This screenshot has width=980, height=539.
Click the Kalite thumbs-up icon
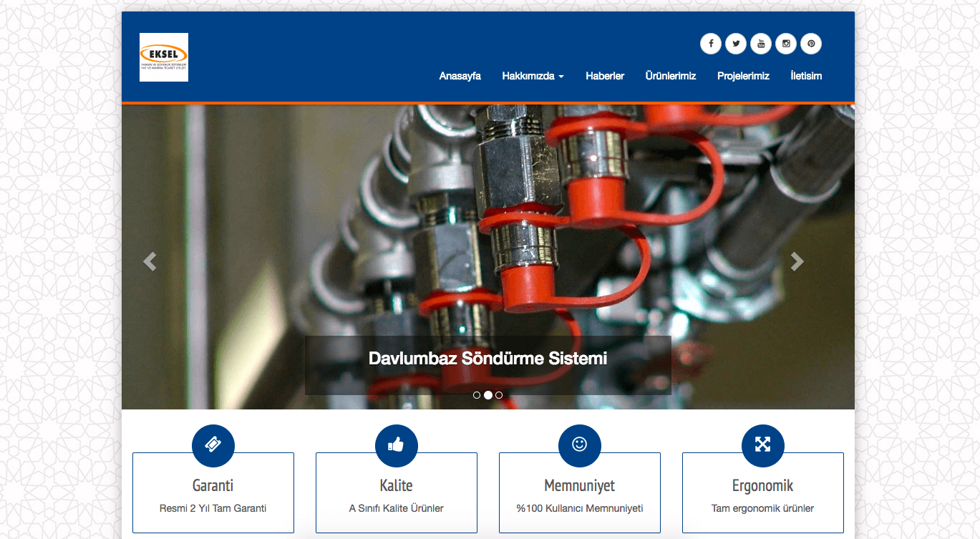(x=397, y=445)
